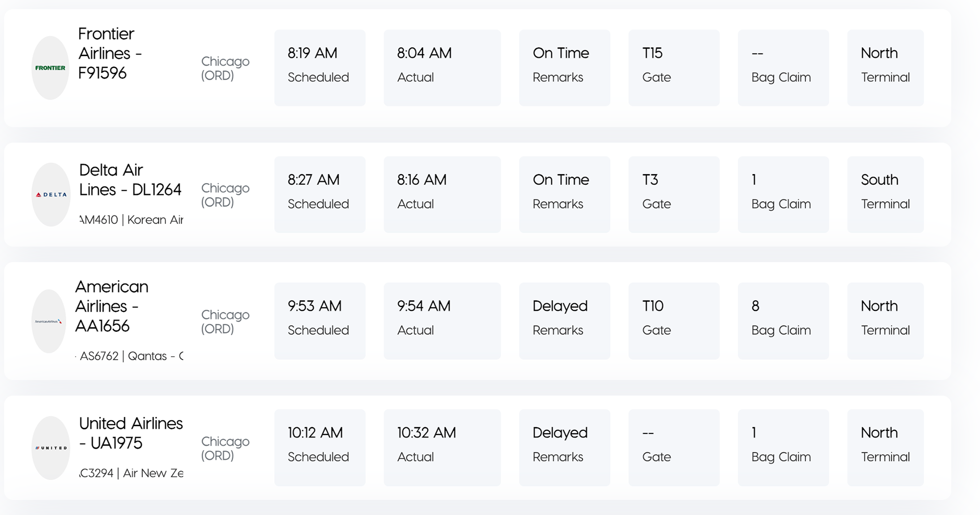Screen dimensions: 980x515
Task: Open the Delta Air Lines DL1264 flight title
Action: (130, 180)
